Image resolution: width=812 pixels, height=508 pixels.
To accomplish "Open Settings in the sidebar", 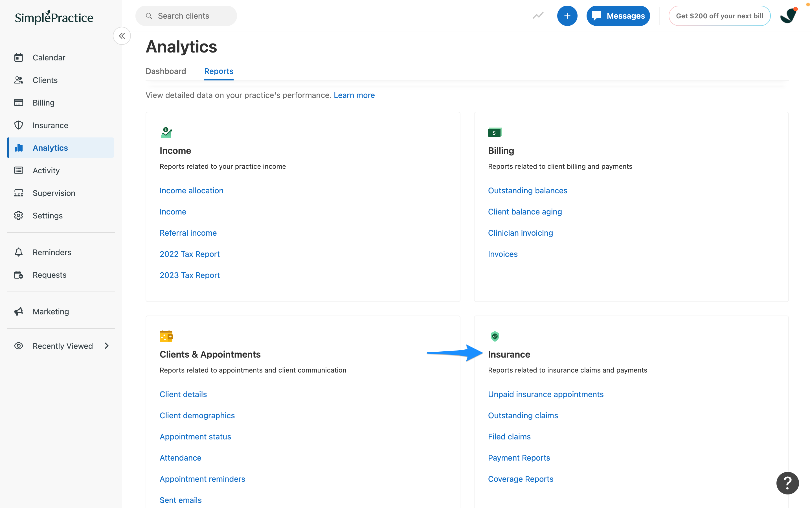I will (x=60, y=215).
